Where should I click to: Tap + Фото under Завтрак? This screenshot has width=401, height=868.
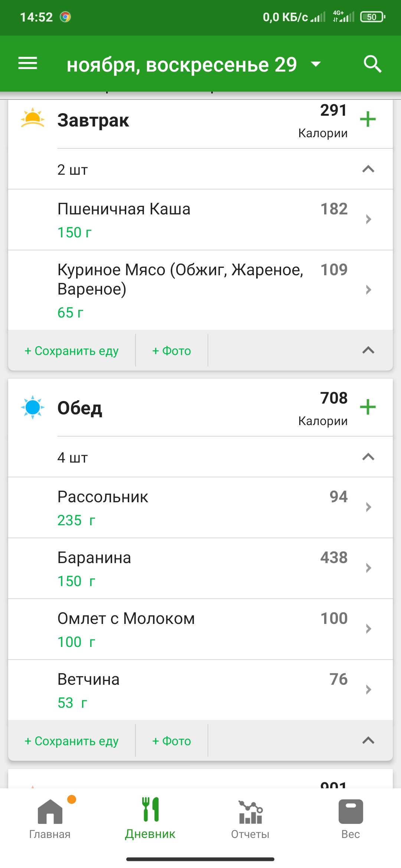172,351
